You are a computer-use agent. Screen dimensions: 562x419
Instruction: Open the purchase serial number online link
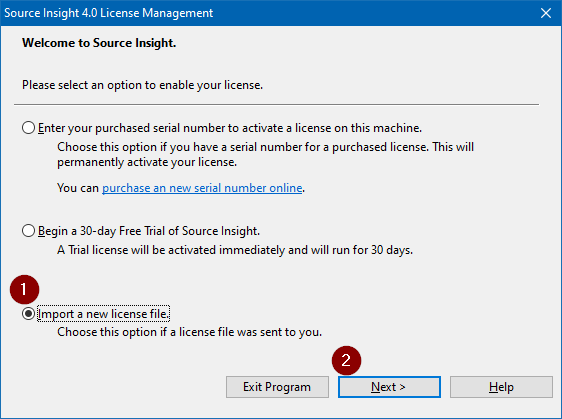tap(202, 188)
